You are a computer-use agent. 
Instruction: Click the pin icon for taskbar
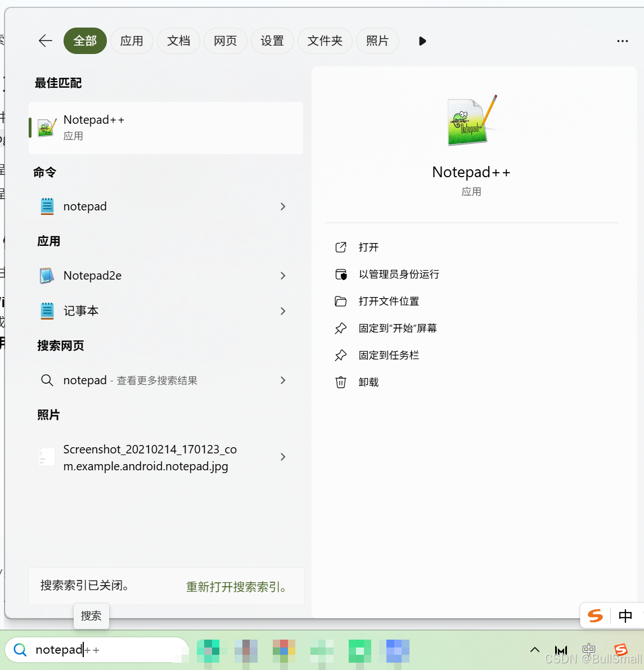pyautogui.click(x=341, y=355)
